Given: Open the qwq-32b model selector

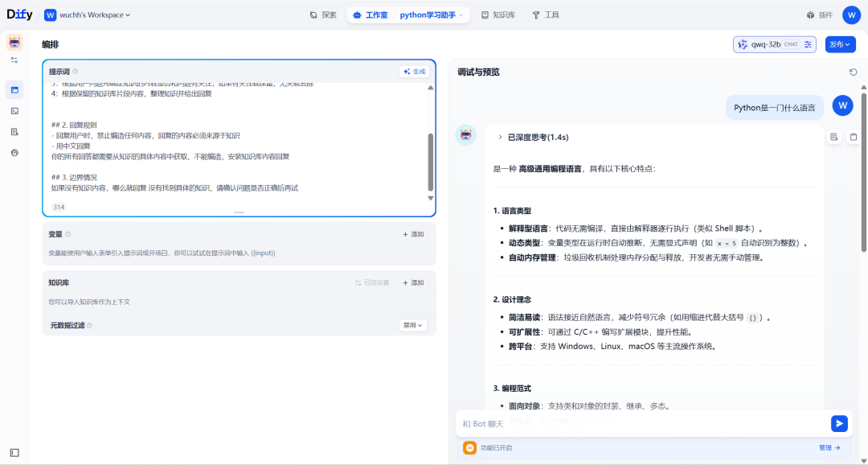Looking at the screenshot, I should (x=775, y=44).
